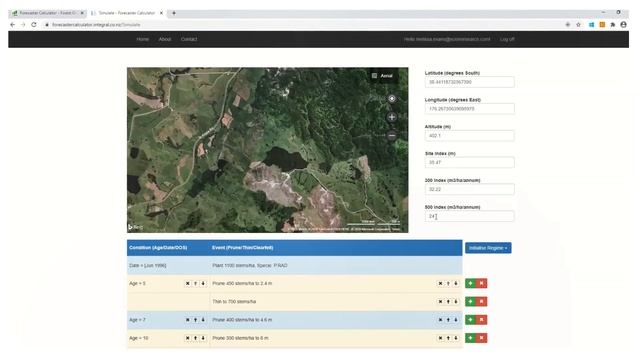Delete the Age = 5 condition

tap(187, 283)
